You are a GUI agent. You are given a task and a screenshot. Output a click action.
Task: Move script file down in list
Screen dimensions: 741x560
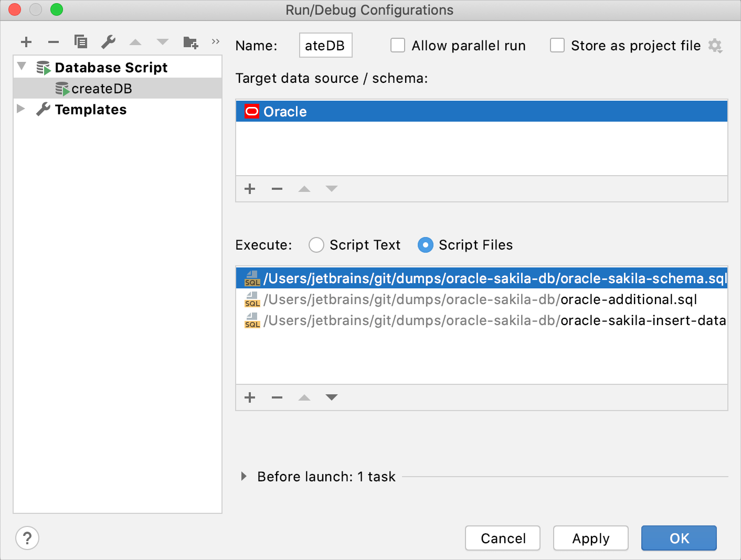(332, 397)
